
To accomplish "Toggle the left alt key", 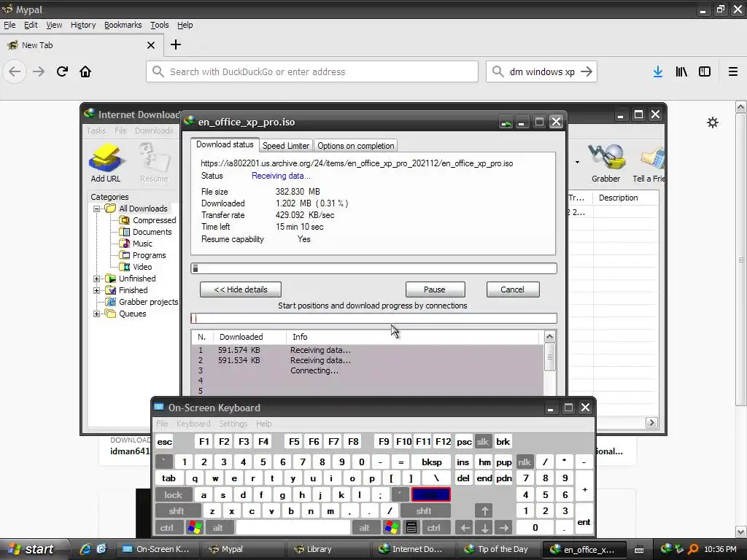I will click(217, 527).
